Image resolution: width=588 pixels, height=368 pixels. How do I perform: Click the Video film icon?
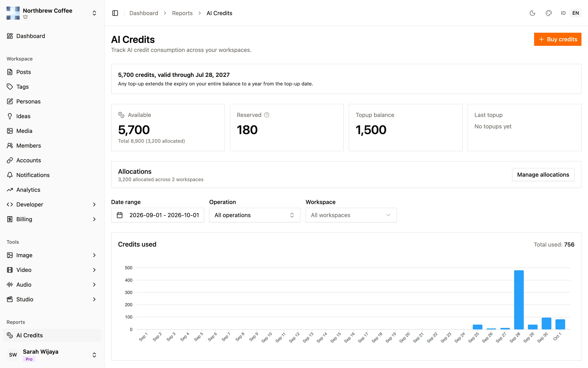(x=10, y=270)
